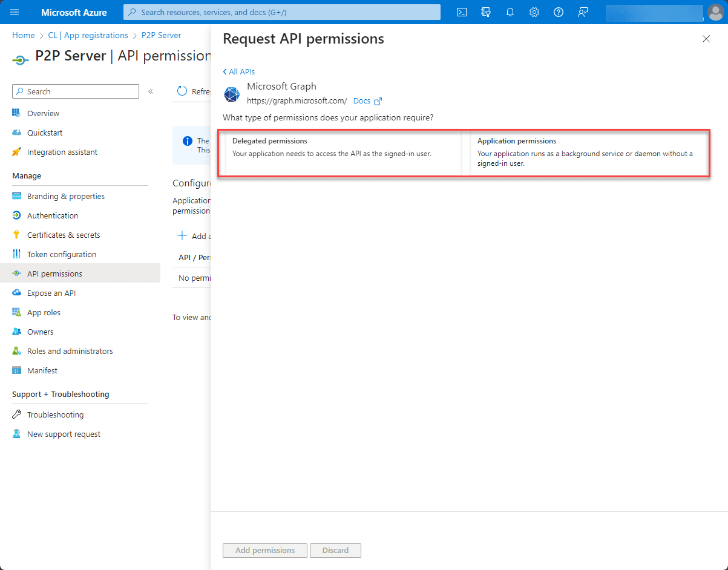Click the Manifest icon
This screenshot has height=570, width=728.
[16, 370]
